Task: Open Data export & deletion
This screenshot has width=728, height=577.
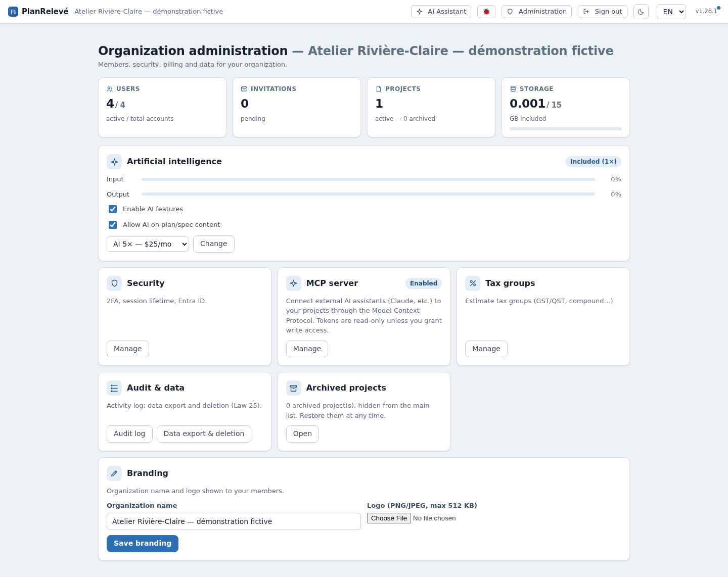Action: [x=204, y=434]
